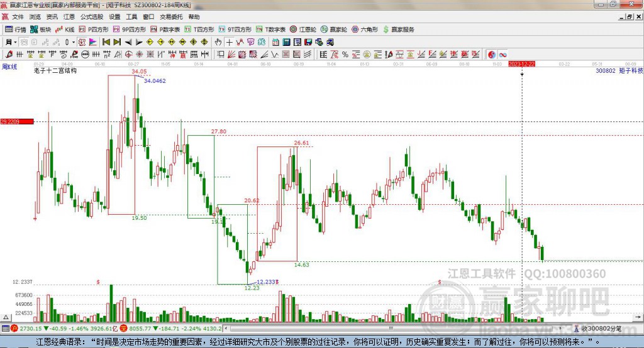Screen dimensions: 644x348
Task: Click the 300802 stock code label
Action: pos(606,71)
